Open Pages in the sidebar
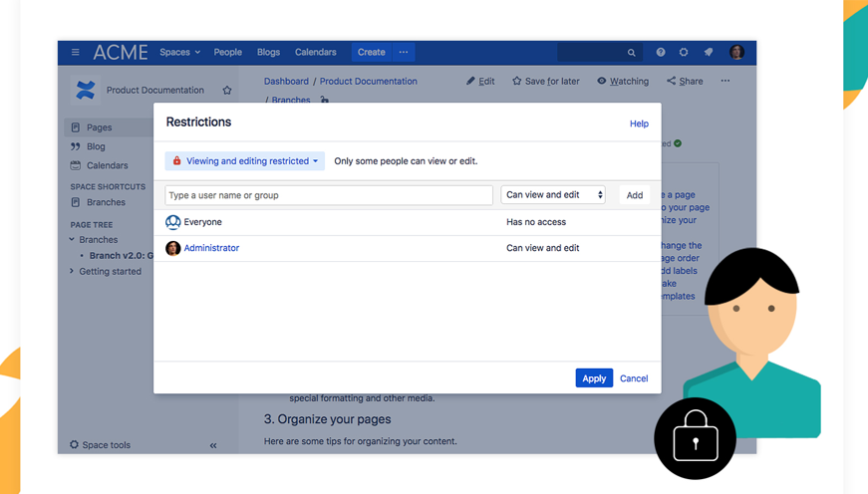This screenshot has height=494, width=868. 99,127
